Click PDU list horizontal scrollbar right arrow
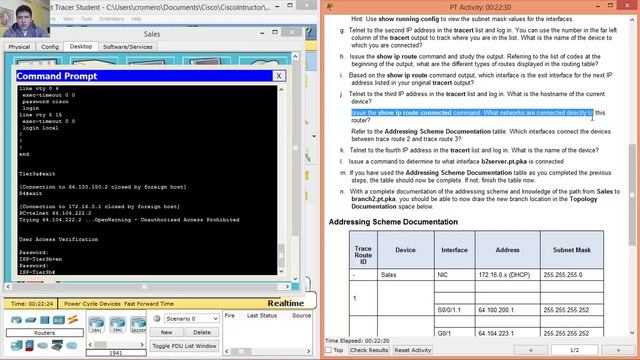 (309, 351)
